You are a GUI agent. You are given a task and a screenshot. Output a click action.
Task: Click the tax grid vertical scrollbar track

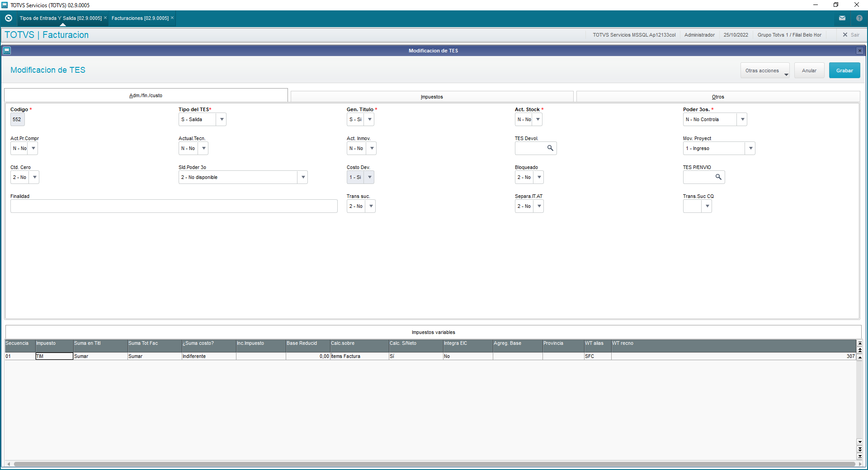860,400
